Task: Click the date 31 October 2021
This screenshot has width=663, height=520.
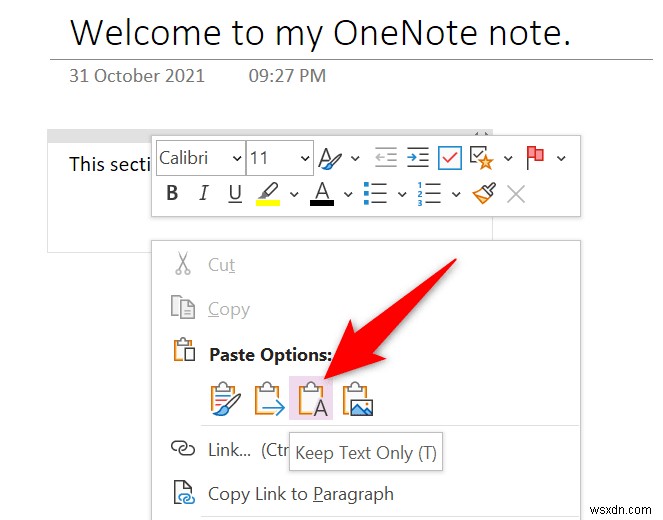Action: point(137,76)
